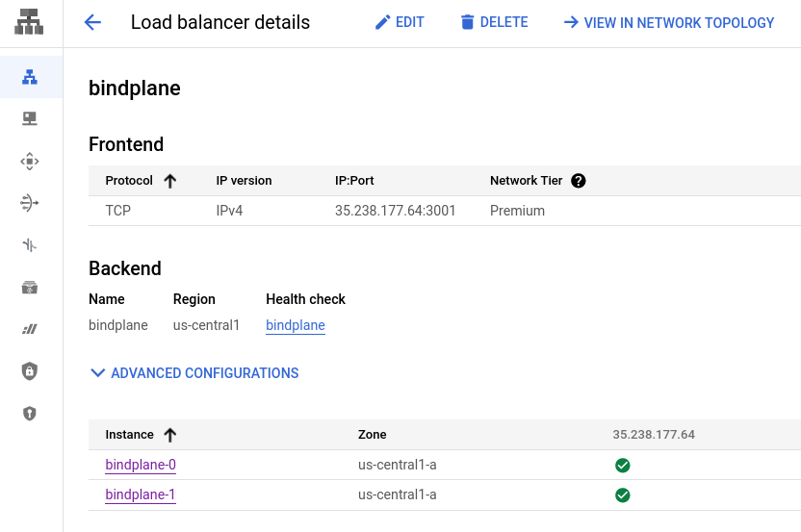801x532 pixels.
Task: Select the Premium network tier cell
Action: click(517, 211)
